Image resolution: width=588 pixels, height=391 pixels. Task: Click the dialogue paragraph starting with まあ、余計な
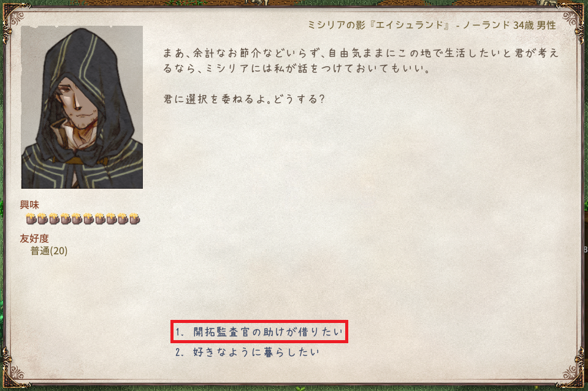tap(361, 61)
